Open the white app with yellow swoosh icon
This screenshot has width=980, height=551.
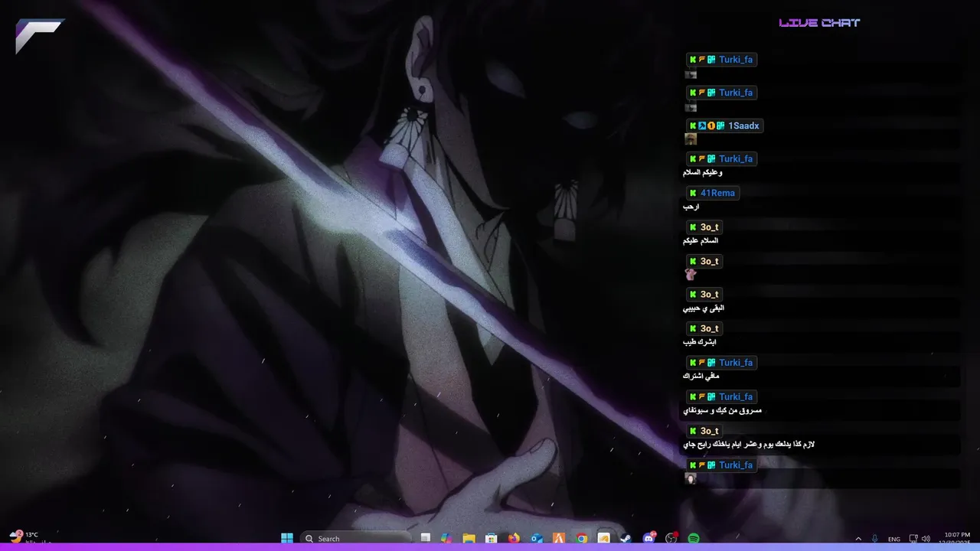pos(604,538)
